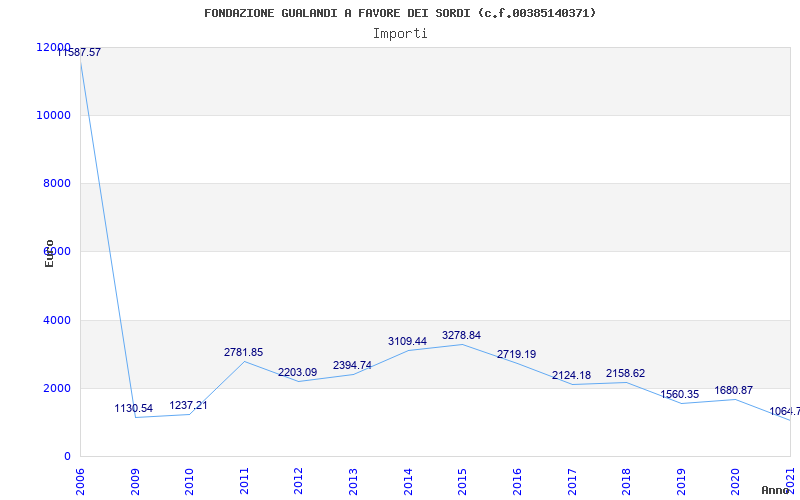Click the 3278.84 peak value label
Screen dimensions: 800x500
tap(461, 335)
